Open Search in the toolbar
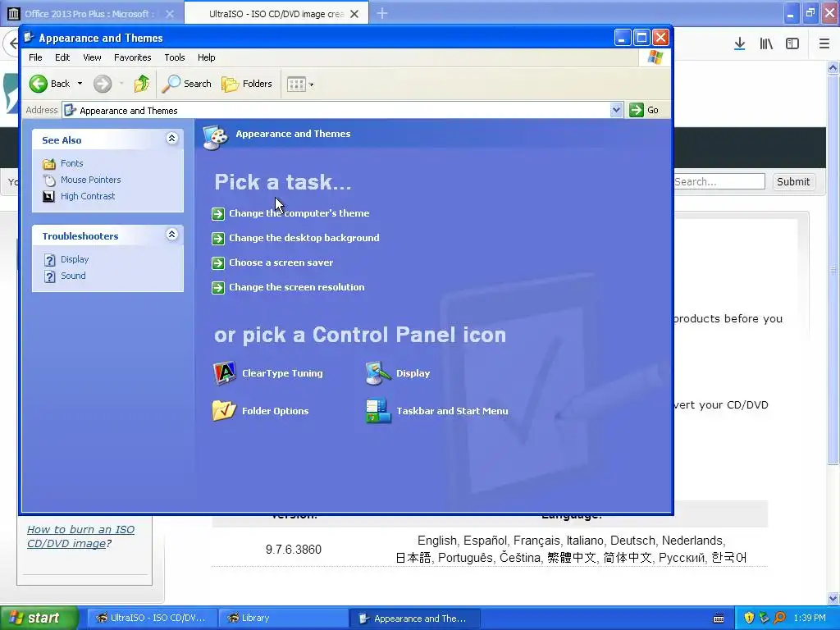This screenshot has width=840, height=630. [186, 84]
